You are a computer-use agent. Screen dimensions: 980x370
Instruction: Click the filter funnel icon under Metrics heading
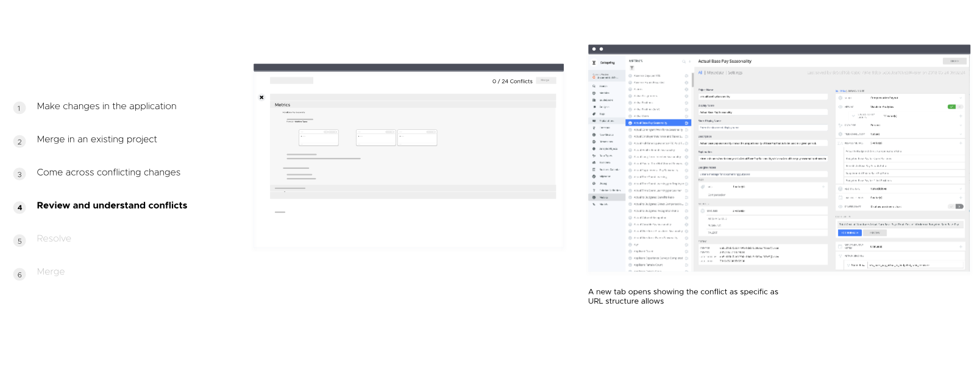coord(632,68)
